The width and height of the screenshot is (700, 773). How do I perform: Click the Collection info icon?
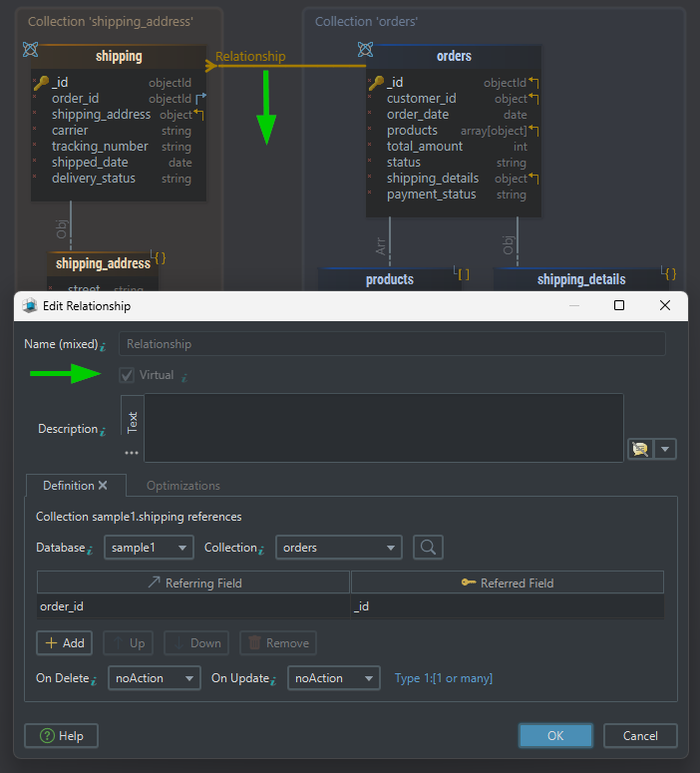tap(261, 551)
